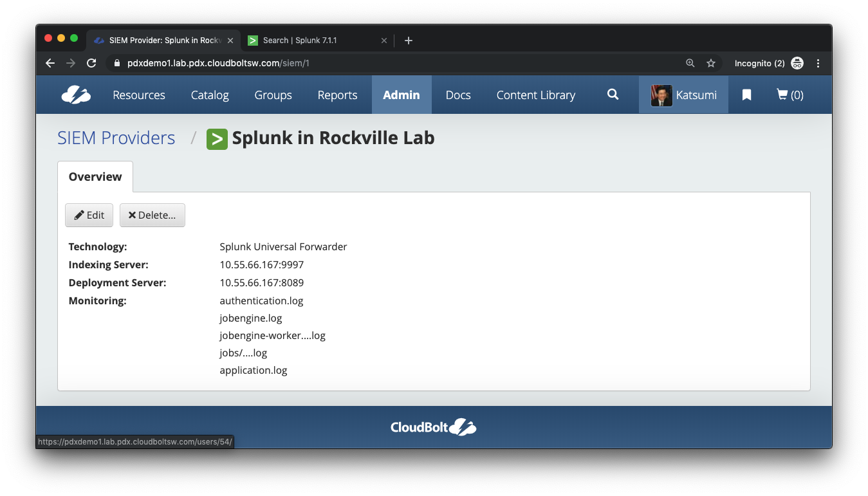Open a new tab with plus button
The image size is (868, 496).
coord(408,41)
